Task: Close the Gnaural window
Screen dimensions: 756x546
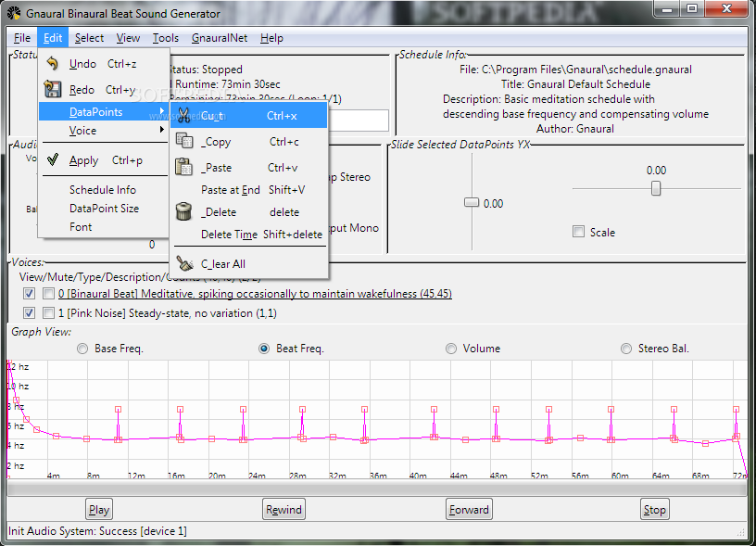Action: [726, 8]
